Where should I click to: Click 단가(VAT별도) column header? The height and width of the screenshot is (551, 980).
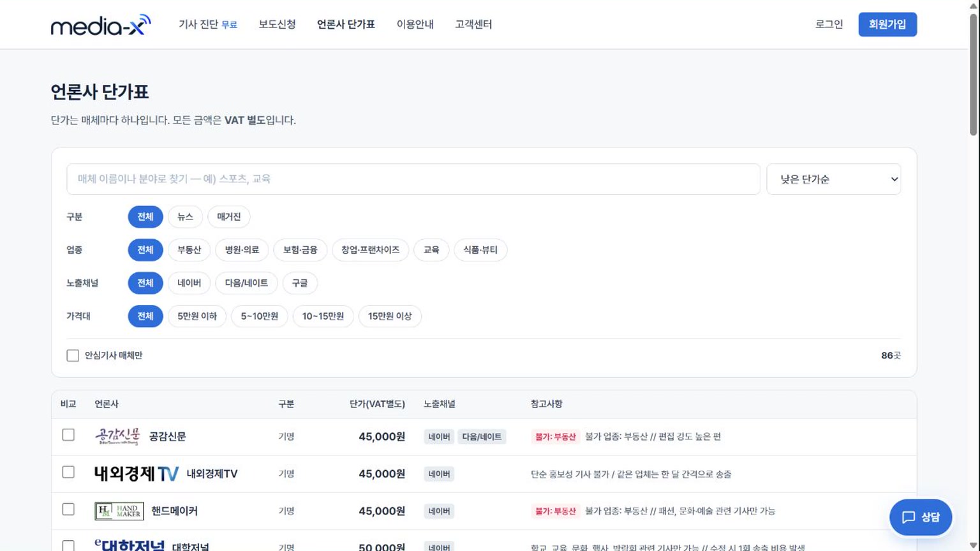point(377,404)
